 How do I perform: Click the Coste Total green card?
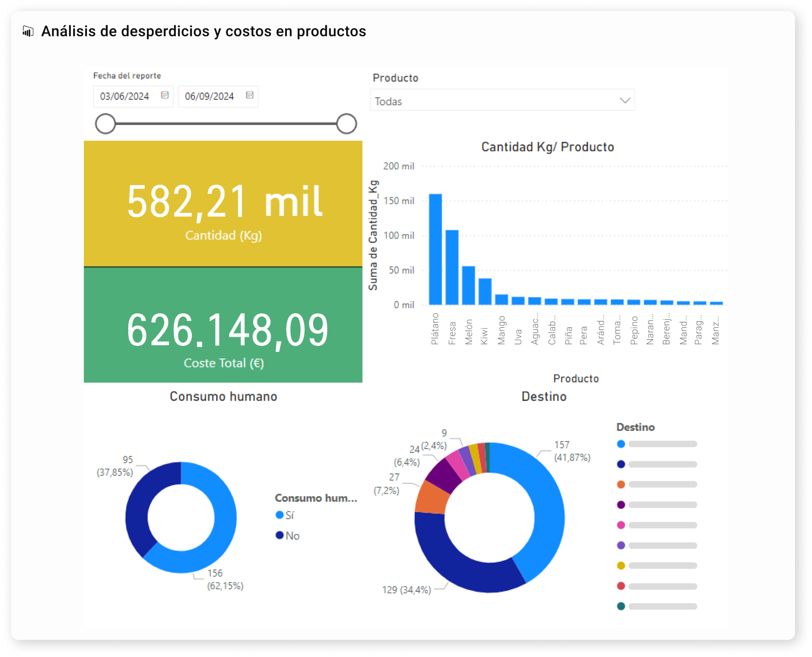[223, 325]
